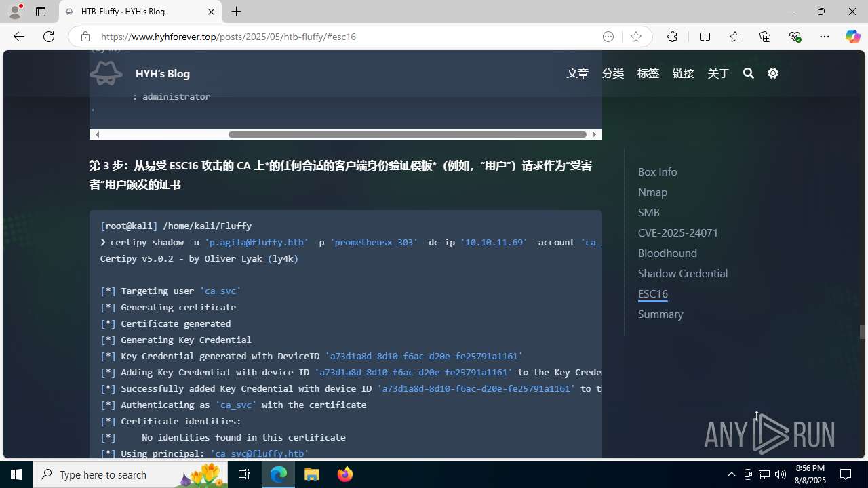Click the 第 3 步 step heading
This screenshot has width=868, height=488.
[x=340, y=175]
